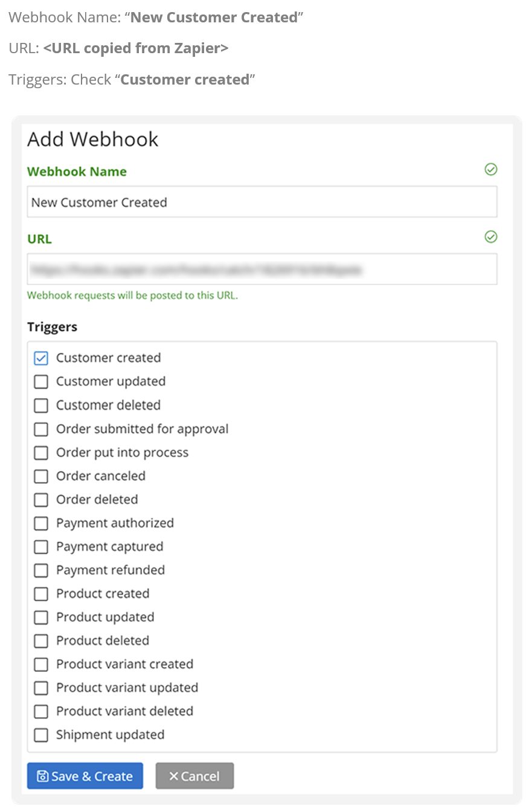Viewport: 529px width, 812px height.
Task: Select the Order put into process checkbox
Action: (41, 453)
